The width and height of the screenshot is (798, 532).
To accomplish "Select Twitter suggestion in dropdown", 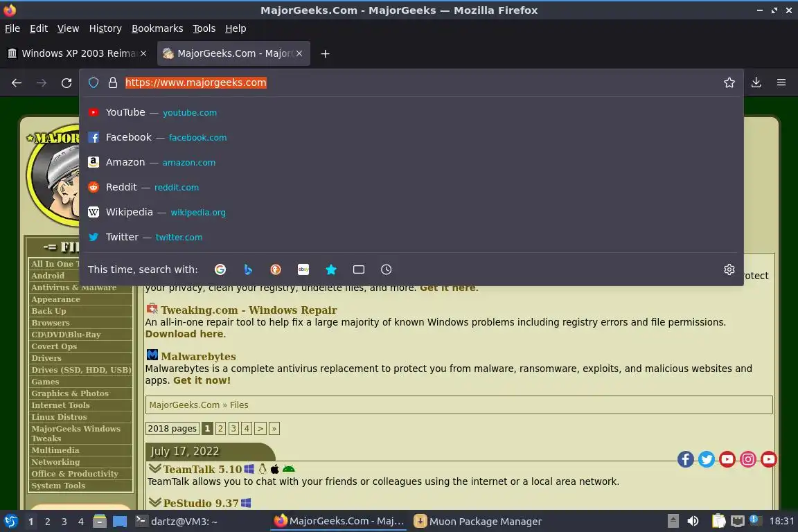I will [411, 237].
